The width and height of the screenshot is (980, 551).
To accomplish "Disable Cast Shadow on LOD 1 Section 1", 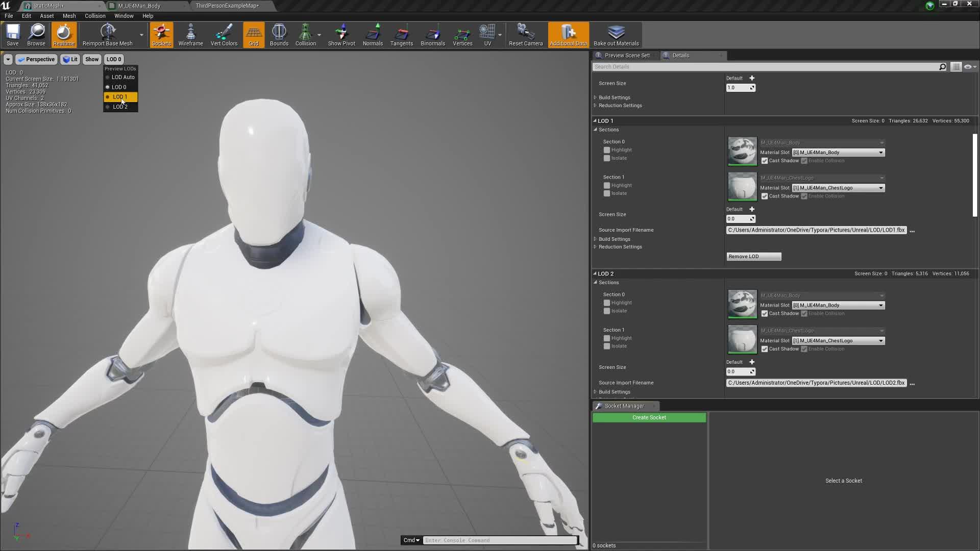I will point(765,196).
